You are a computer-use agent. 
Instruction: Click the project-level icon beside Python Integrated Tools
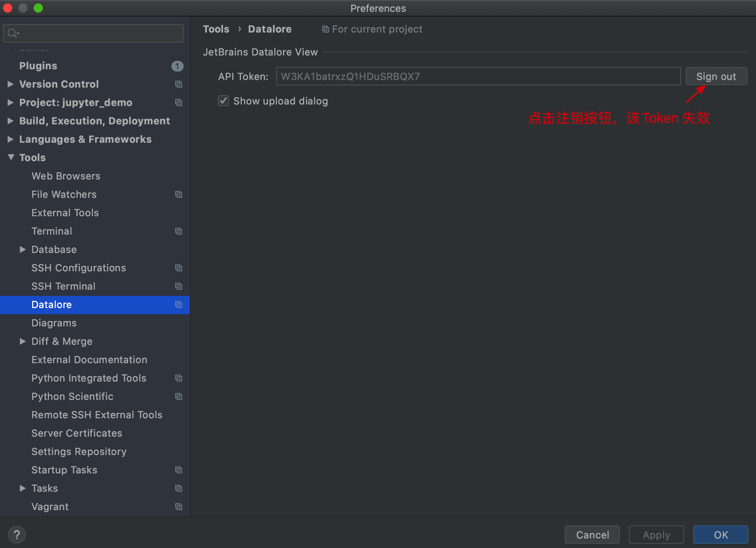click(x=179, y=378)
